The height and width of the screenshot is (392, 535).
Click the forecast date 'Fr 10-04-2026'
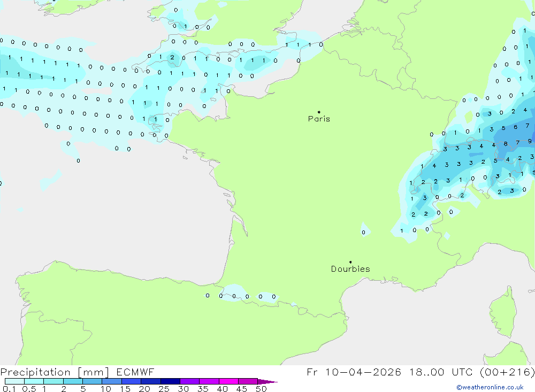[x=354, y=372]
